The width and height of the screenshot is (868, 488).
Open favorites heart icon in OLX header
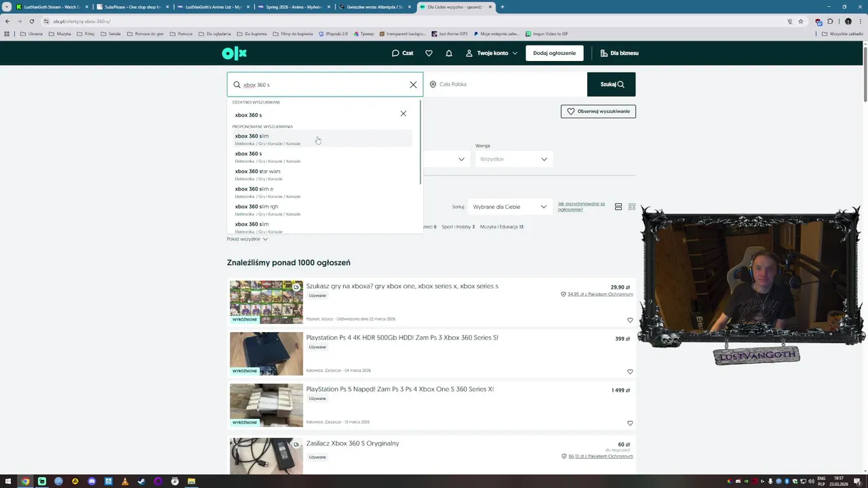pos(429,53)
